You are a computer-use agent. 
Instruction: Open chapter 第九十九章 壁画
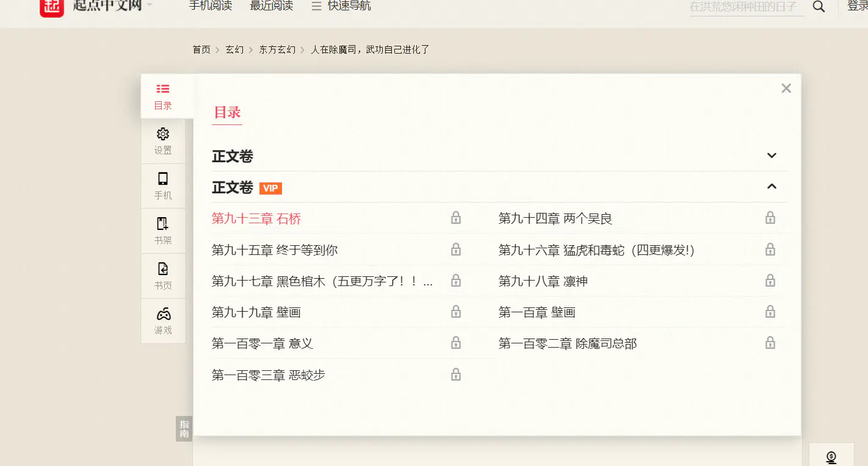click(x=256, y=312)
